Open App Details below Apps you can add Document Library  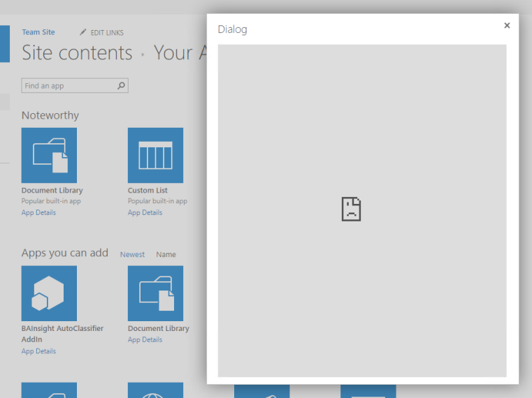(145, 339)
